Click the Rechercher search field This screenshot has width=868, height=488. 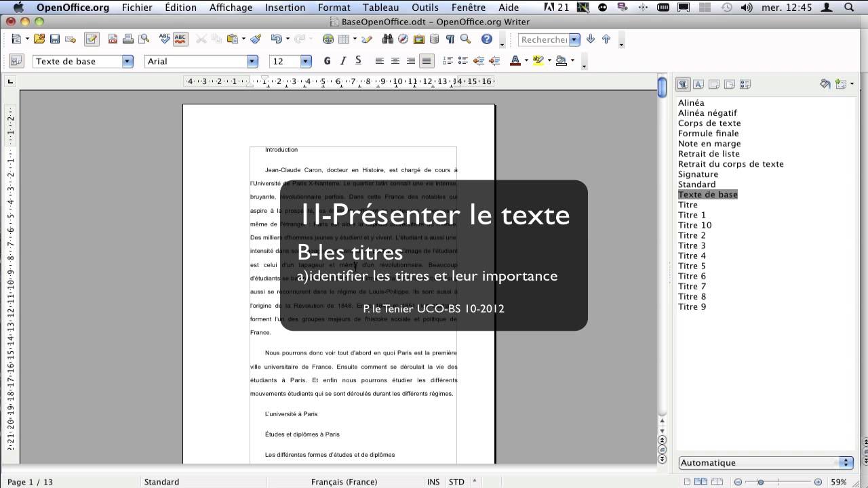click(x=544, y=39)
